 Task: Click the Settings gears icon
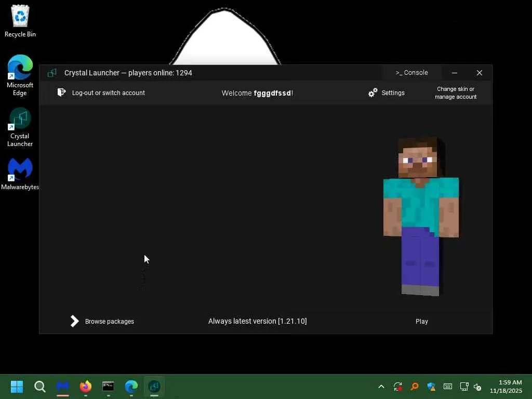(373, 92)
